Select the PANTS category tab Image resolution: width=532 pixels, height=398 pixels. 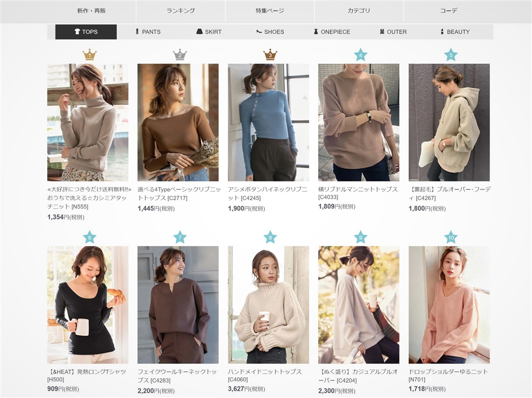click(147, 32)
